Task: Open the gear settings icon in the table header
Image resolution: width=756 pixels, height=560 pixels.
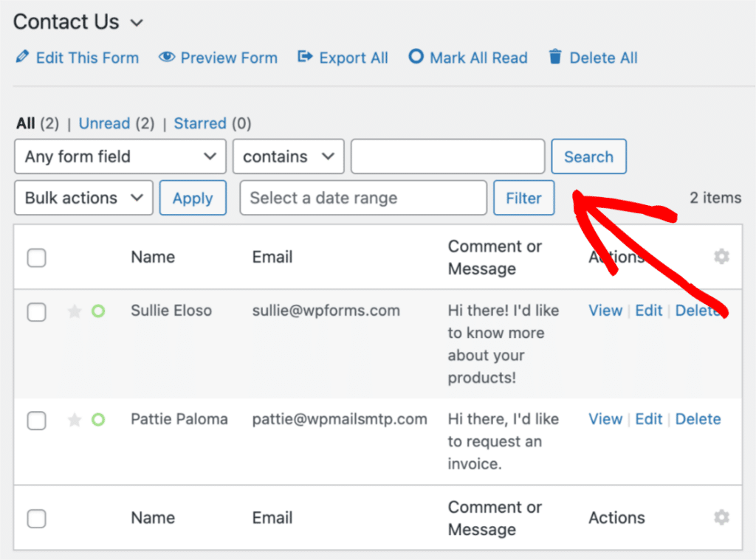Action: point(721,257)
